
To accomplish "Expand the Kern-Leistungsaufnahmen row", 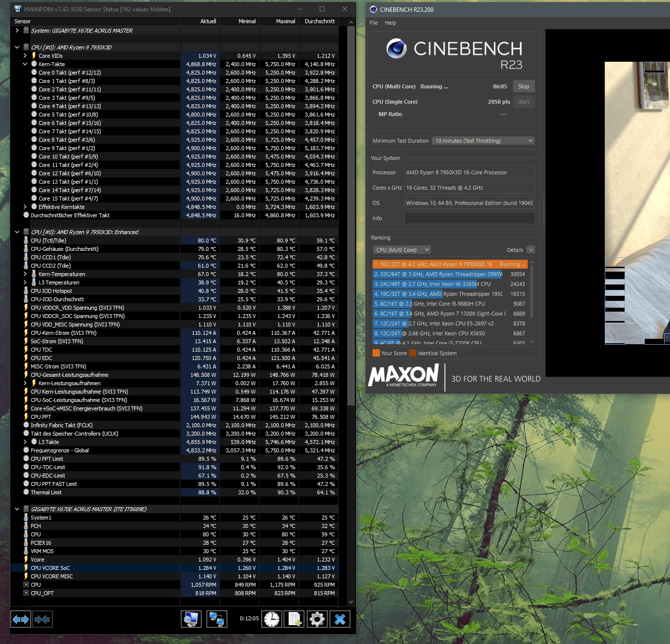I will click(25, 383).
